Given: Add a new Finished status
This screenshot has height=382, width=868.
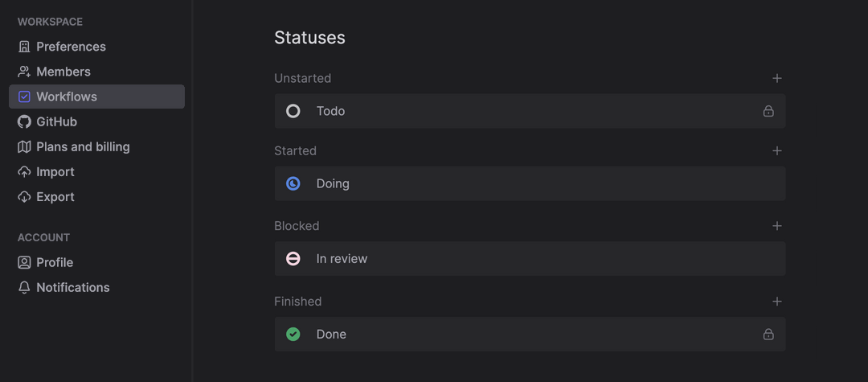Looking at the screenshot, I should [776, 302].
